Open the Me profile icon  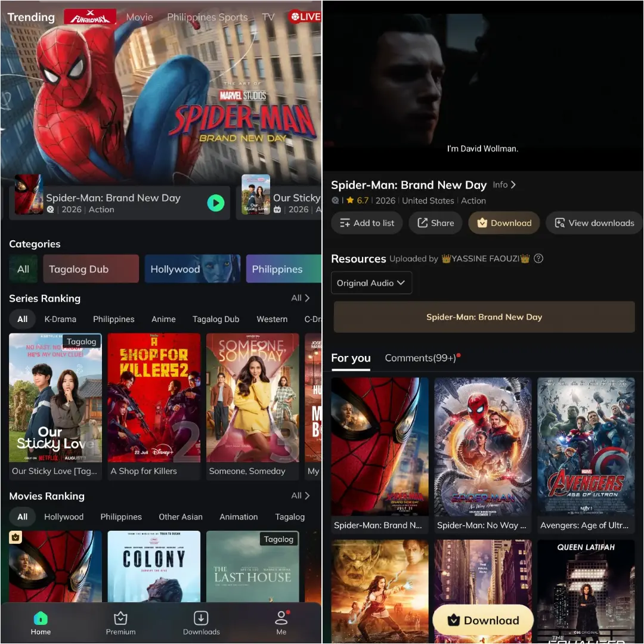click(281, 618)
